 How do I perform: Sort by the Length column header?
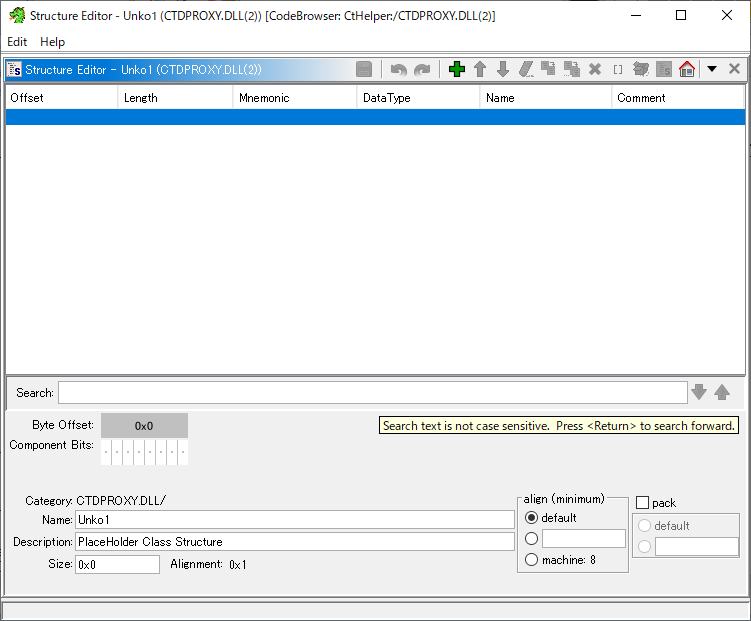click(175, 98)
